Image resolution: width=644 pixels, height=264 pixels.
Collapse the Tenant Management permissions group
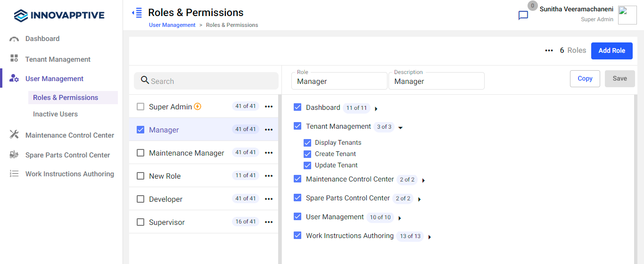[x=400, y=127]
